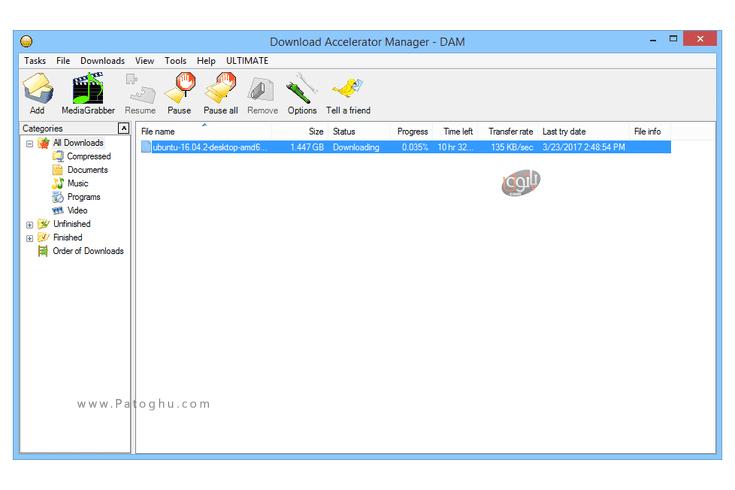
Task: Open the Help menu
Action: (x=206, y=61)
